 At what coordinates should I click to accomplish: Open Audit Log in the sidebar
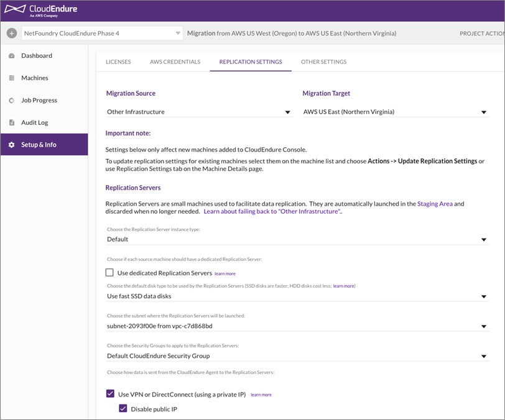[44, 122]
